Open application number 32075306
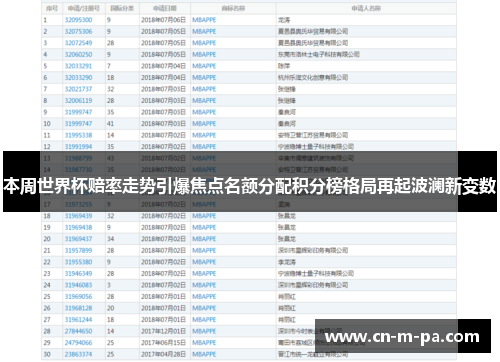Image resolution: width=500 pixels, height=362 pixels. tap(78, 32)
